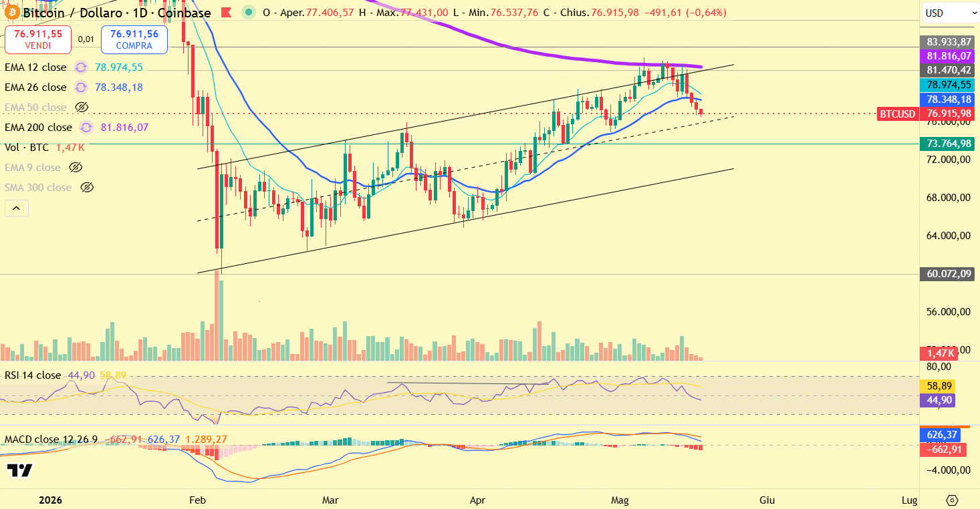Click the Feb label on time axis
This screenshot has width=980, height=509.
197,500
